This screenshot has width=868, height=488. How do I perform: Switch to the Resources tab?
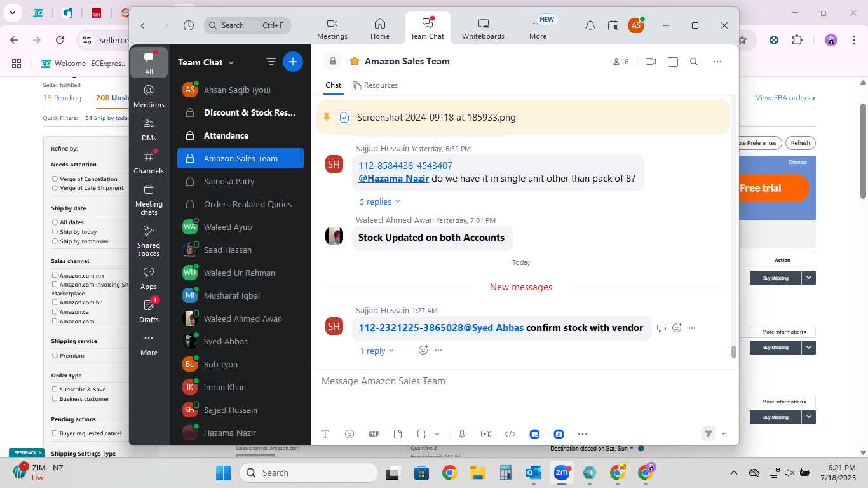click(x=376, y=85)
